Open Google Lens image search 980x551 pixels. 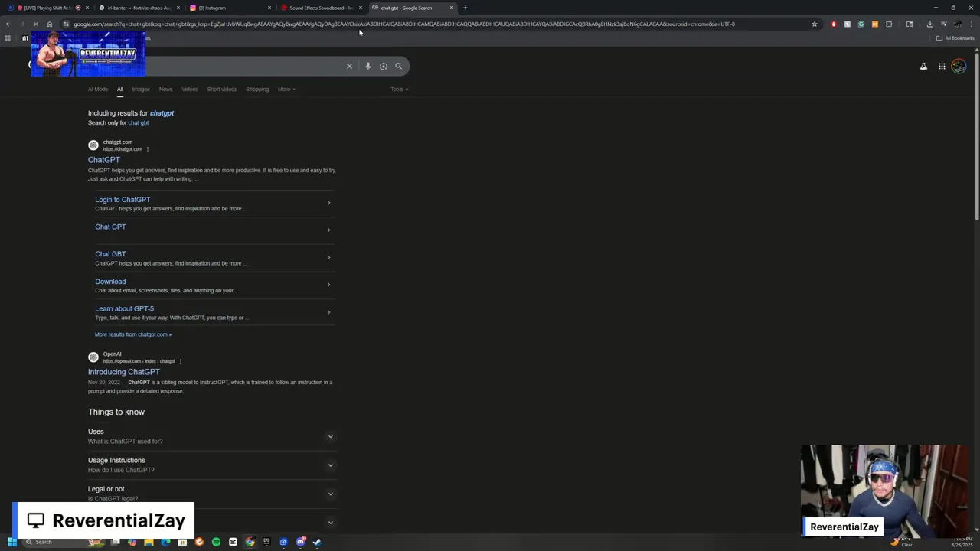(384, 66)
